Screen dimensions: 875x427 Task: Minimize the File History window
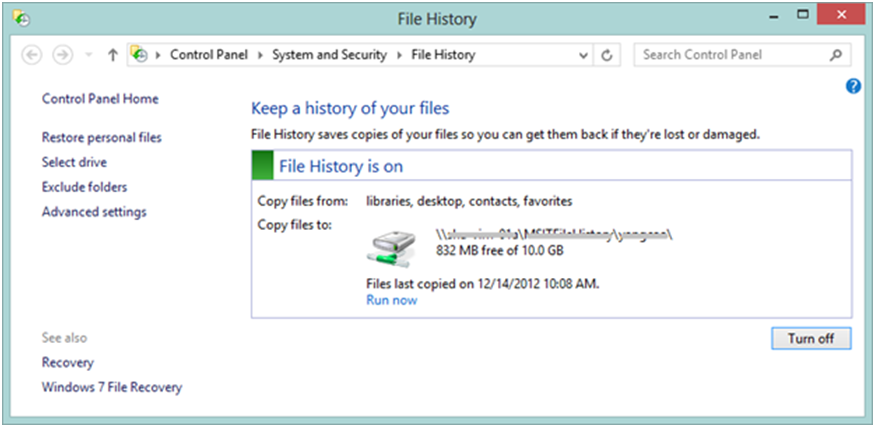[x=774, y=18]
